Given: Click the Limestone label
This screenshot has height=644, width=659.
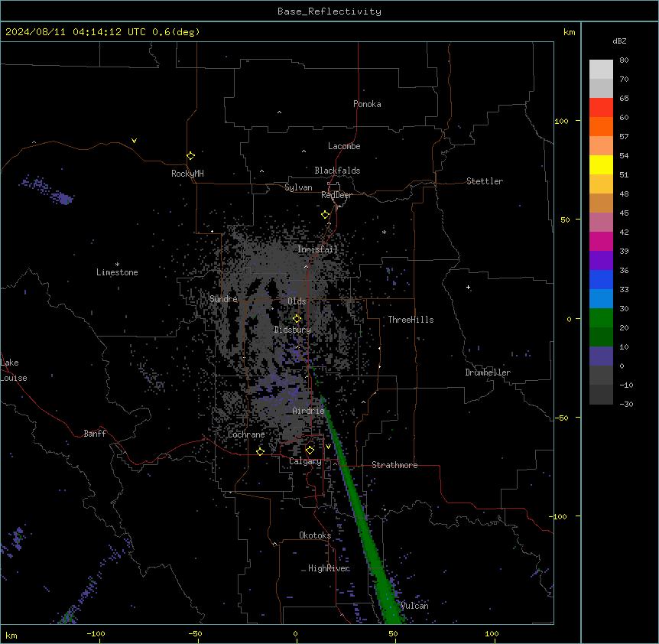Looking at the screenshot, I should [117, 272].
